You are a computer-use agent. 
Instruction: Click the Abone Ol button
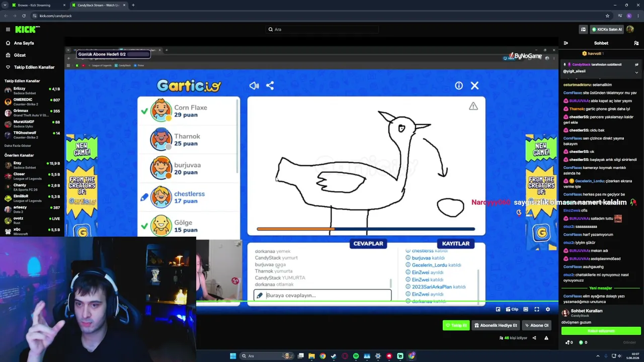pyautogui.click(x=536, y=325)
